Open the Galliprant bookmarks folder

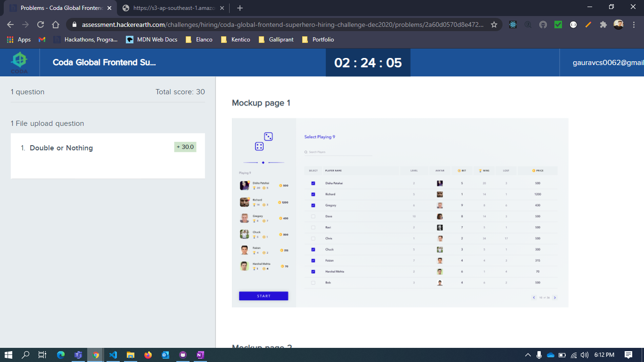(x=276, y=40)
